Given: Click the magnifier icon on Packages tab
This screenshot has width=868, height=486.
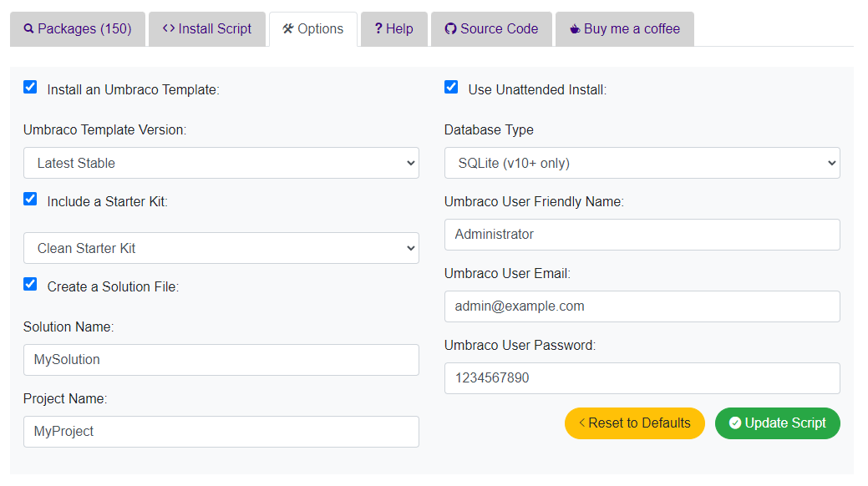Looking at the screenshot, I should pos(28,28).
